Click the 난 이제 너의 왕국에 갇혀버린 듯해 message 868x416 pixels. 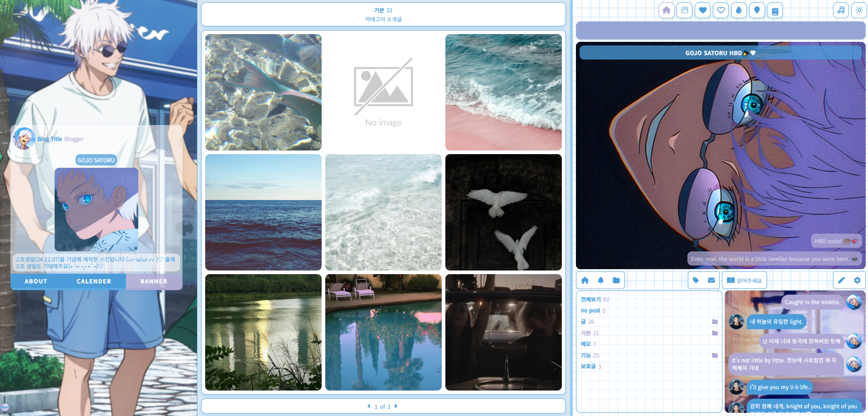(801, 341)
